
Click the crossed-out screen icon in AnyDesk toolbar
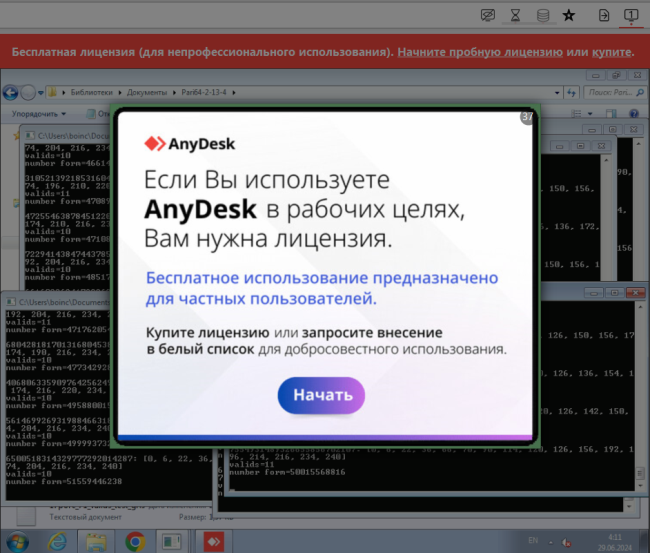pos(488,16)
